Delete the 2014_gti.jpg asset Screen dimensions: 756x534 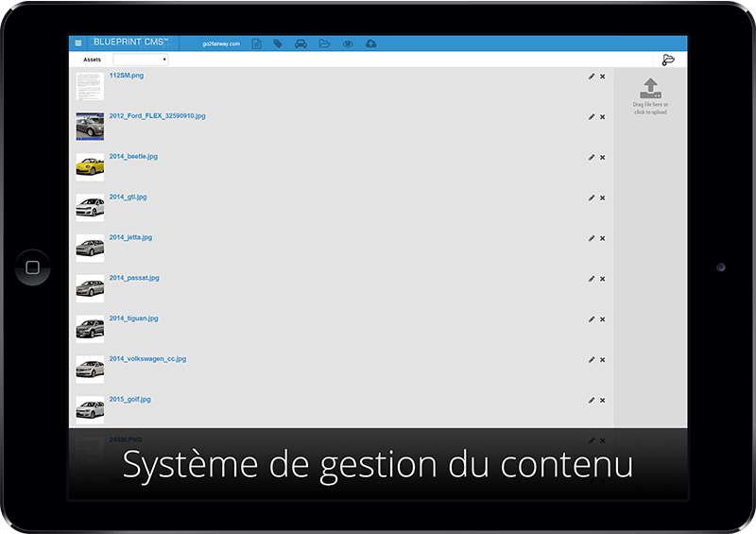(602, 198)
